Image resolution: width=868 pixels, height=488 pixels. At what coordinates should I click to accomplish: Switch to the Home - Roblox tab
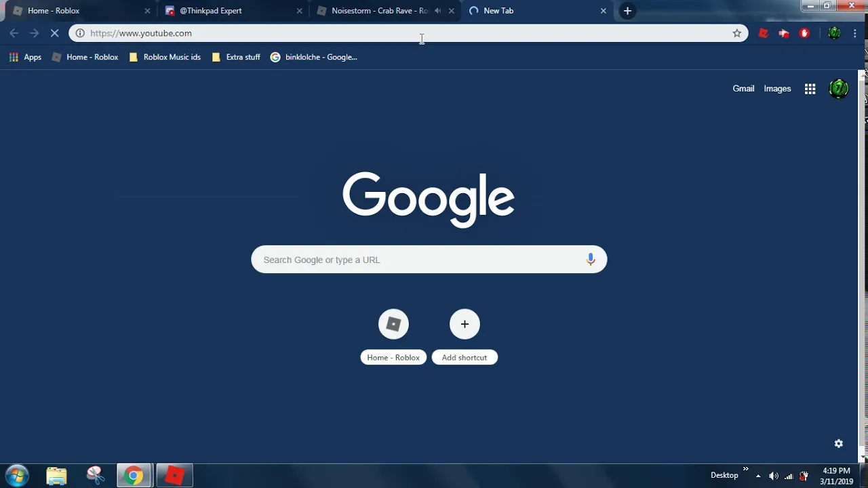(x=81, y=11)
